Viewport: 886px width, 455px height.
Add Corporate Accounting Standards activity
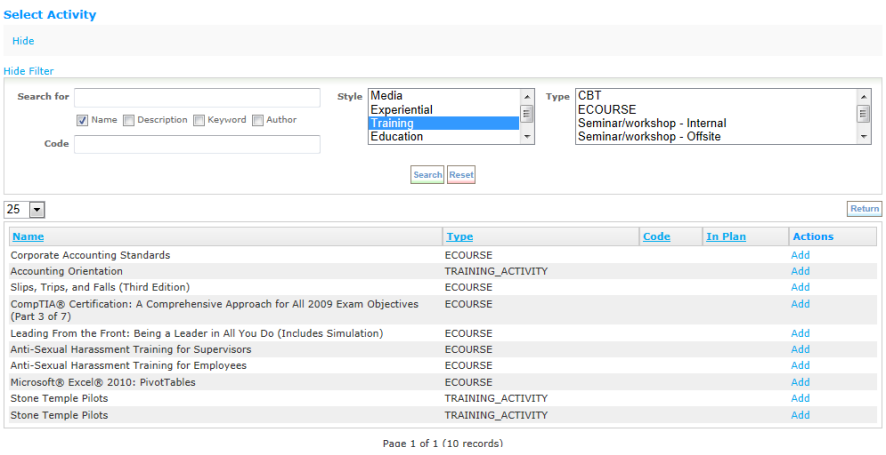(800, 255)
